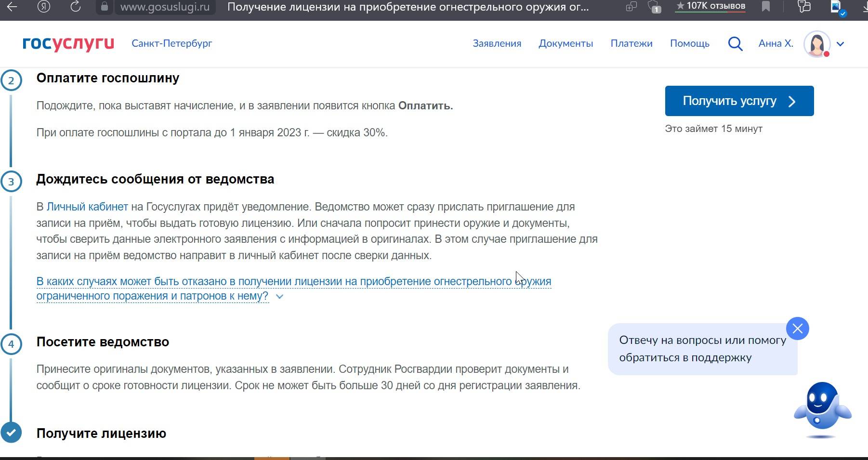The image size is (868, 460).
Task: Switch to the Платежи section
Action: [x=631, y=43]
